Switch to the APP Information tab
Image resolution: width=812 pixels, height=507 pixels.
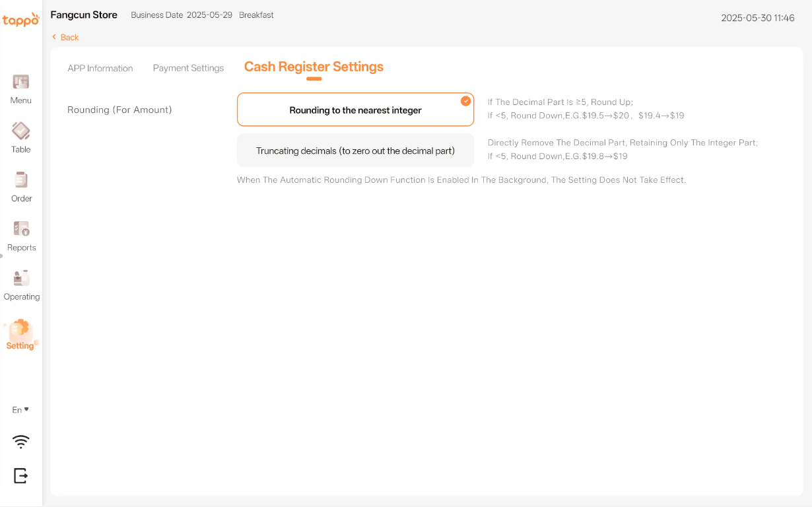(x=100, y=68)
